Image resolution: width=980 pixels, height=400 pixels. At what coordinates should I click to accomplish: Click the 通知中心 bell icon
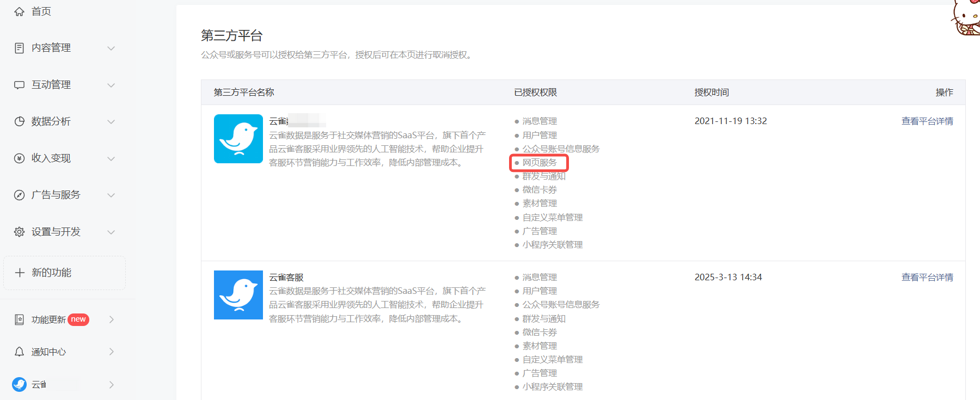[x=19, y=352]
